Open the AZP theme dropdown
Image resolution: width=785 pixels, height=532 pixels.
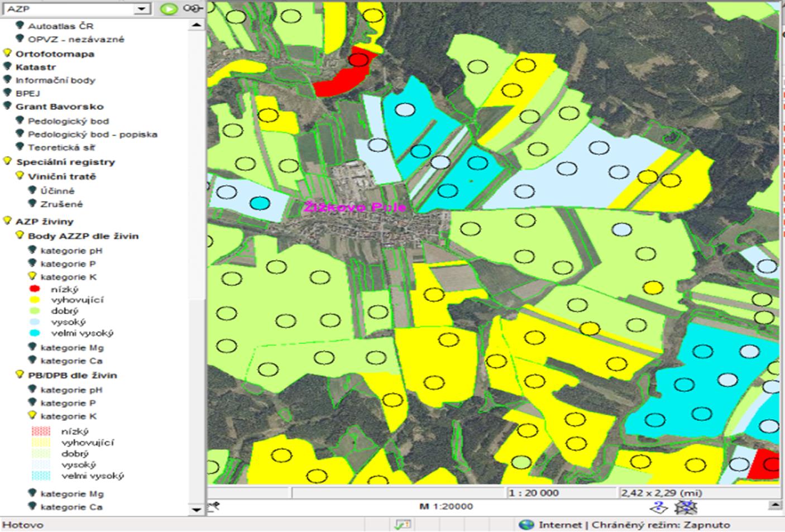[x=142, y=9]
